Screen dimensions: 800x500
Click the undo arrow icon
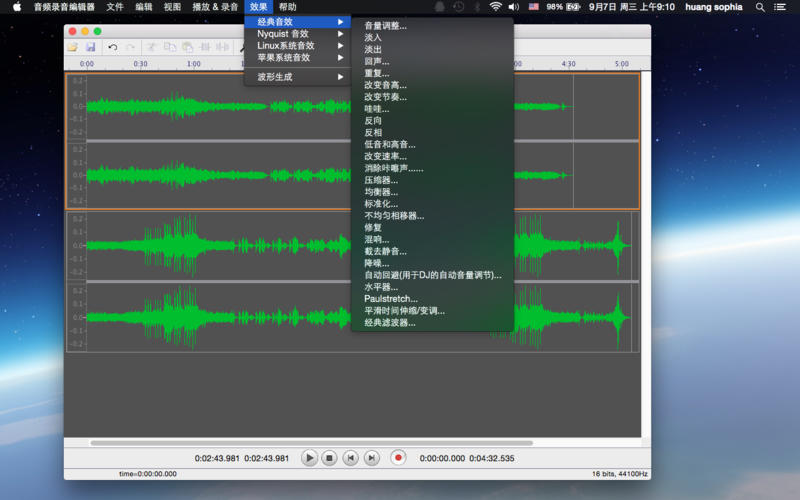coord(113,47)
